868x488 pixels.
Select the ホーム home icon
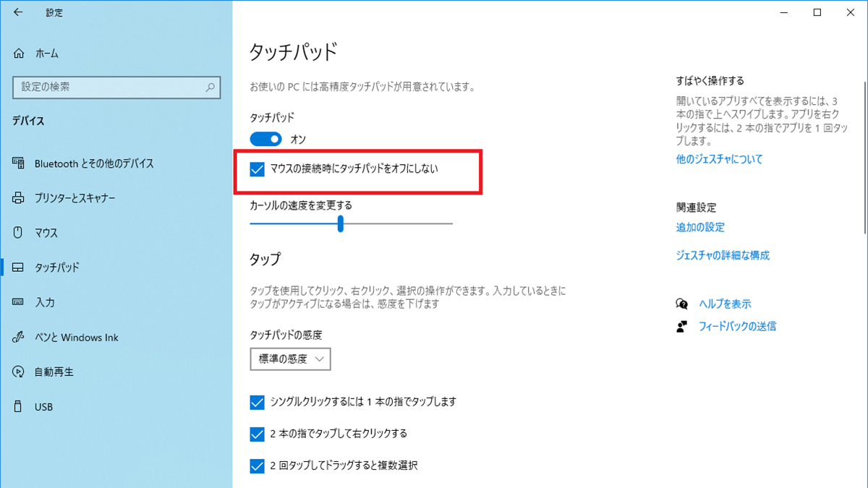click(20, 53)
